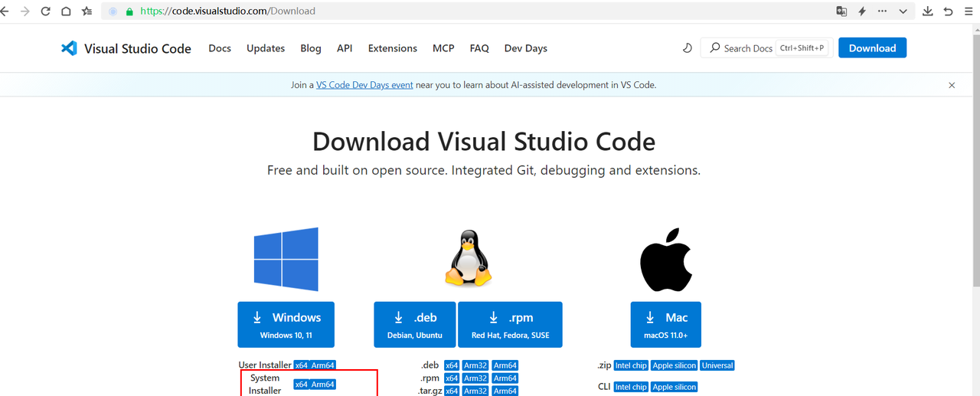Download the .deb Debian, Ubuntu package
Screen dimensions: 980x396
point(414,324)
